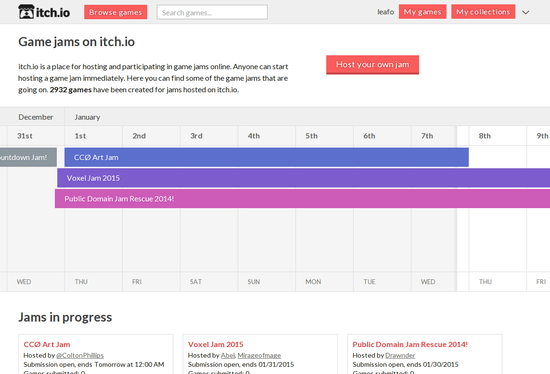Viewport: 550px width, 374px height.
Task: Click the January month label
Action: coord(87,117)
